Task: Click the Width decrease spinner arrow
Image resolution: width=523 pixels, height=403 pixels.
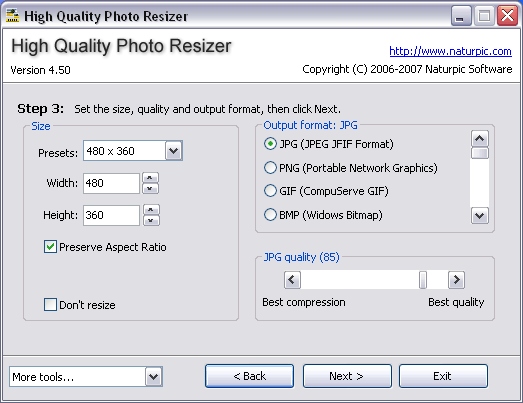Action: (150, 188)
